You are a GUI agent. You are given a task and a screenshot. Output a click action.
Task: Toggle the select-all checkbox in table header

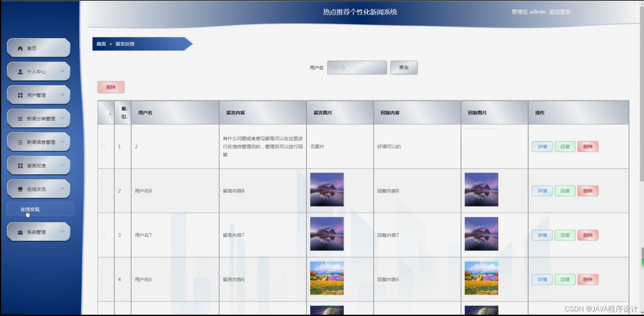(x=107, y=113)
